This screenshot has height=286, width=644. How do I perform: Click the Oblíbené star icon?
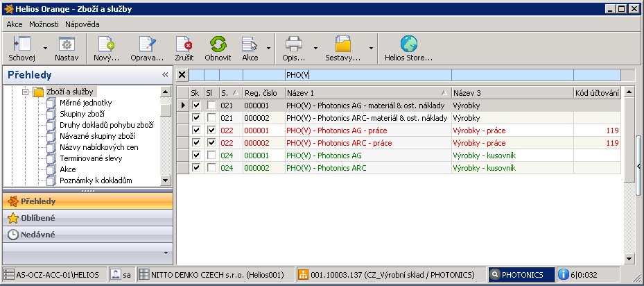pyautogui.click(x=13, y=218)
